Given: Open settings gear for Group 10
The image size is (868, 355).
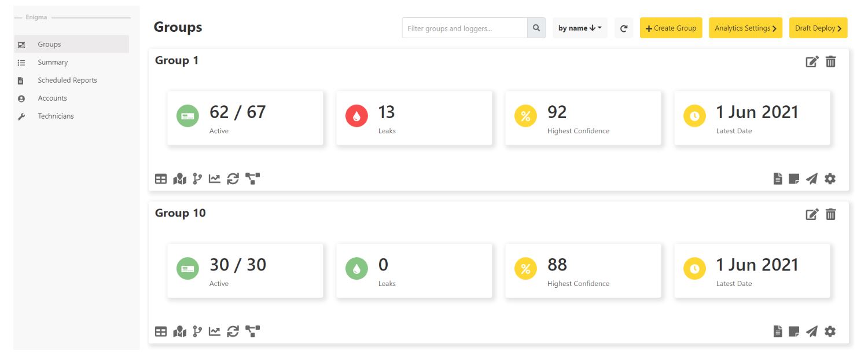Looking at the screenshot, I should click(x=830, y=332).
